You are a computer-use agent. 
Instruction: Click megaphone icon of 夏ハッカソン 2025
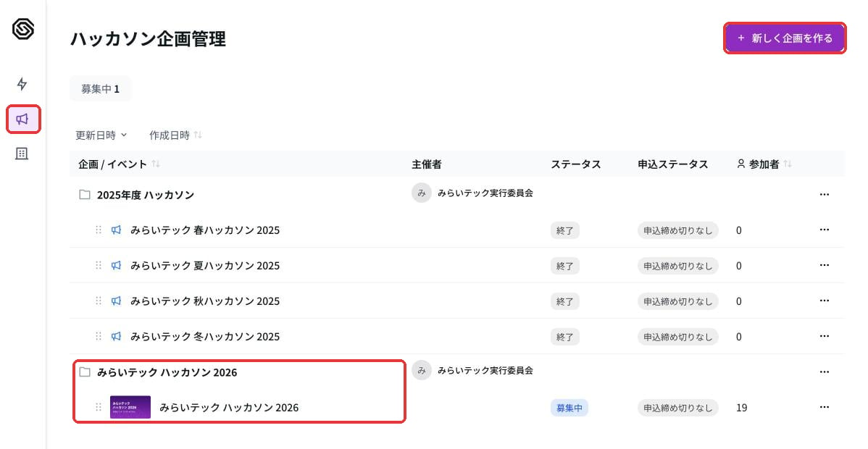[x=116, y=265]
